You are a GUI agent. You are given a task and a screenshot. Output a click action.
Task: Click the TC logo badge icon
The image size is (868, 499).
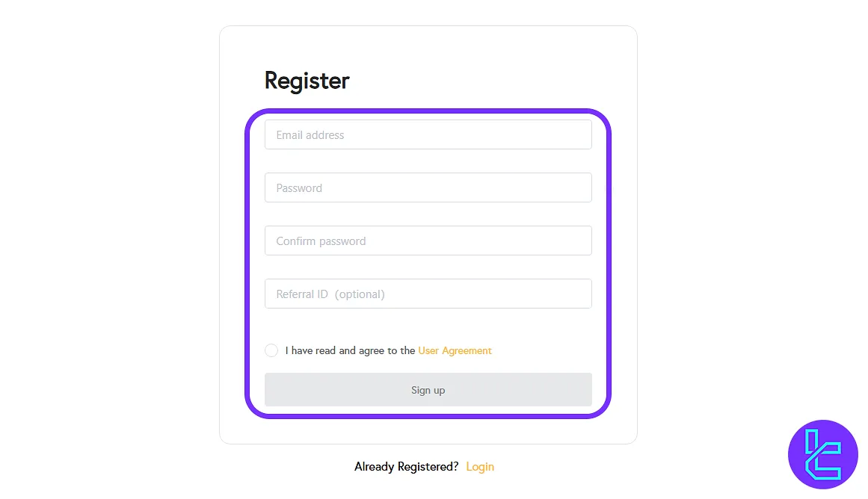click(x=823, y=454)
